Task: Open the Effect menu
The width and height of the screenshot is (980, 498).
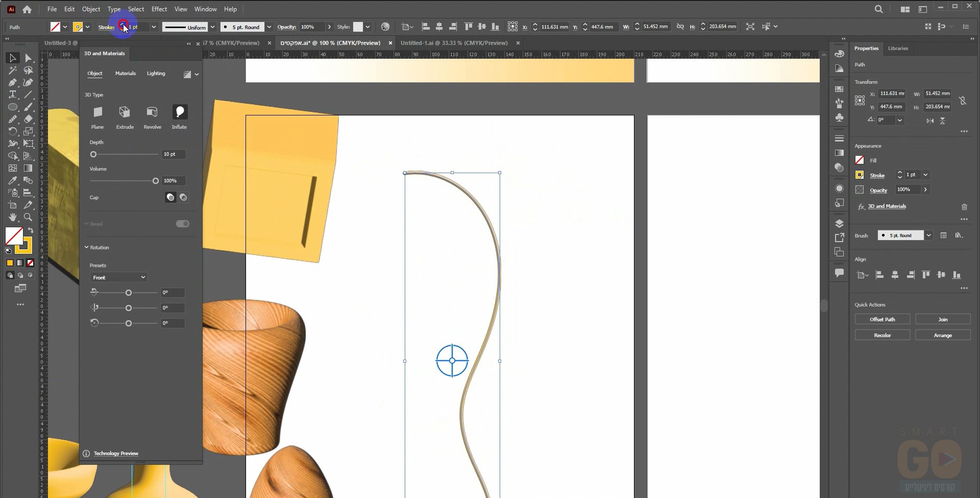Action: [x=159, y=9]
